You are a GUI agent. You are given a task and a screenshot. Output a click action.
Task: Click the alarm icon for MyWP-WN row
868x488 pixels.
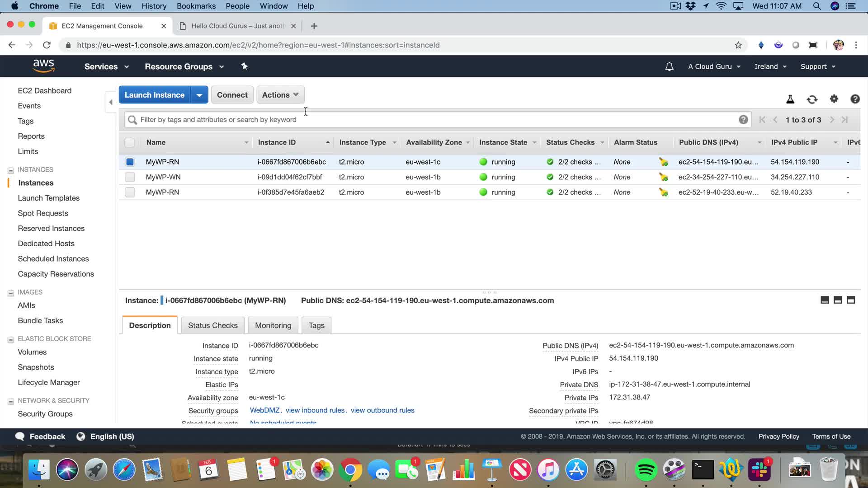(x=663, y=177)
